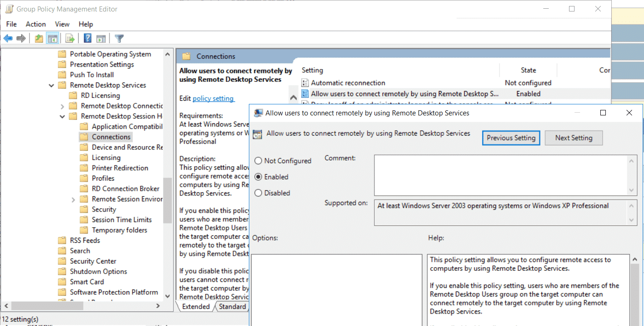Click the policy dialog's title bar icon
Screen dimensions: 644x326
[x=259, y=113]
